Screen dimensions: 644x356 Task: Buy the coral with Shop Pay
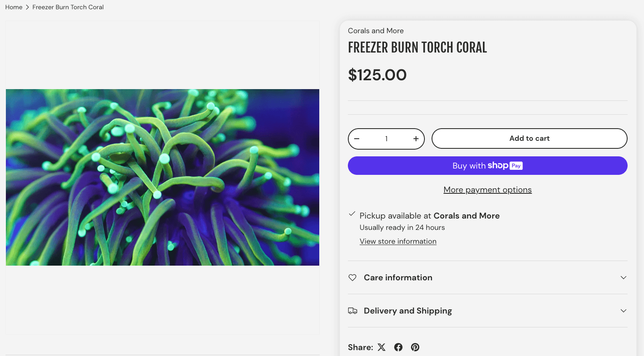point(488,166)
